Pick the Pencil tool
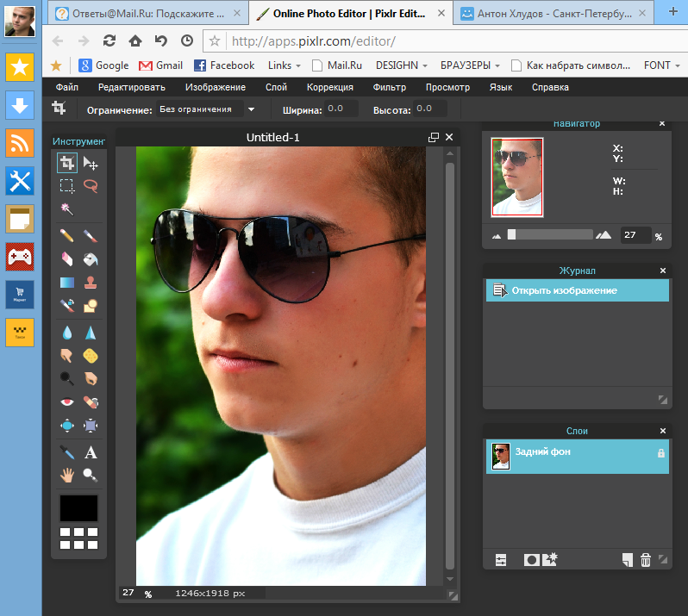The width and height of the screenshot is (688, 616). (66, 235)
